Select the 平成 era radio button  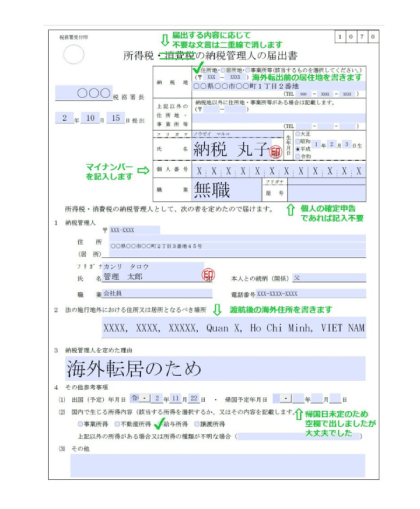click(x=298, y=149)
